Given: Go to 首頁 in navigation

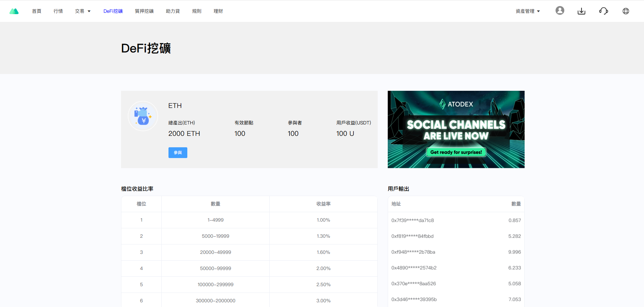Looking at the screenshot, I should tap(37, 11).
